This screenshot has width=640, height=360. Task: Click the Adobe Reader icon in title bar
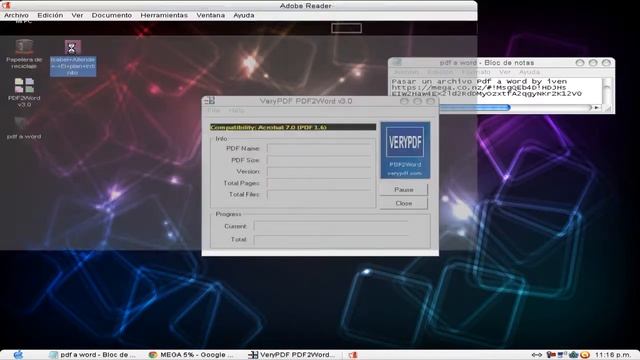pos(6,5)
